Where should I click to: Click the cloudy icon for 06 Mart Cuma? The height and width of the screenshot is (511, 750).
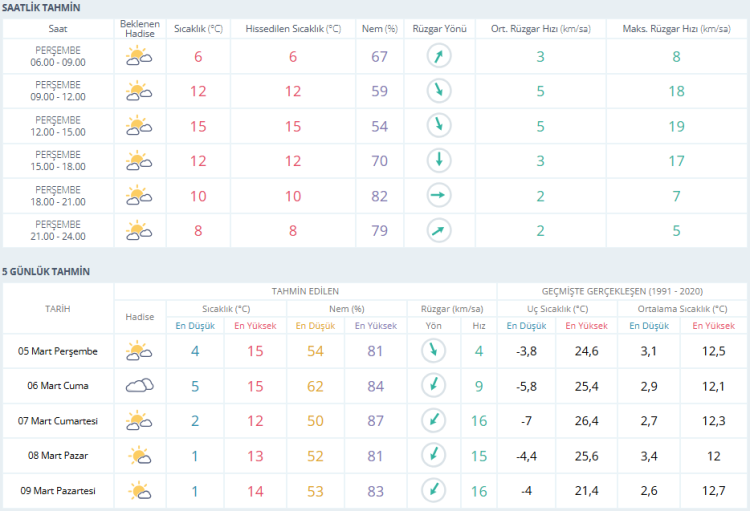click(x=139, y=386)
